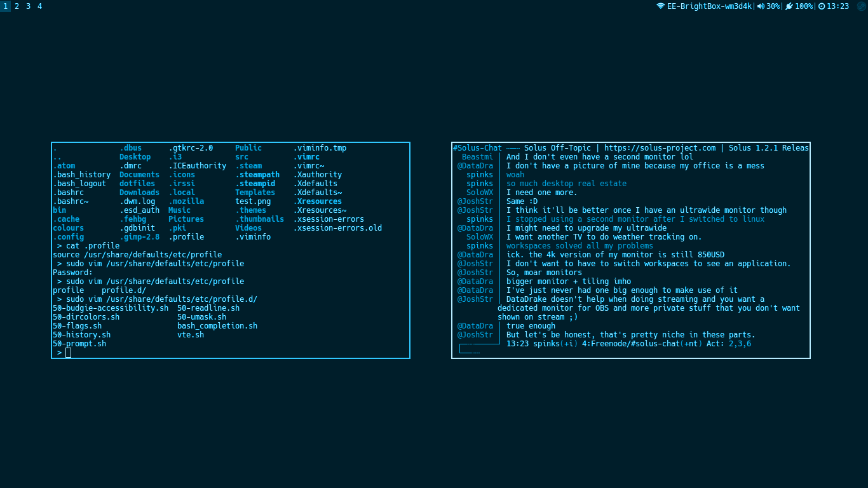Switch to workspace 2
This screenshot has height=488, width=868.
click(17, 6)
